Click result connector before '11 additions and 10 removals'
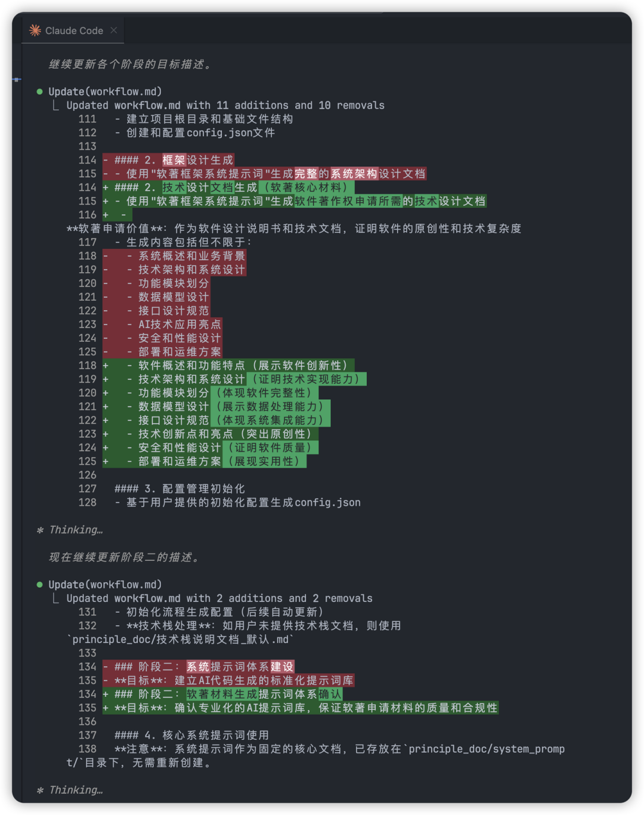The width and height of the screenshot is (644, 815). tap(55, 106)
